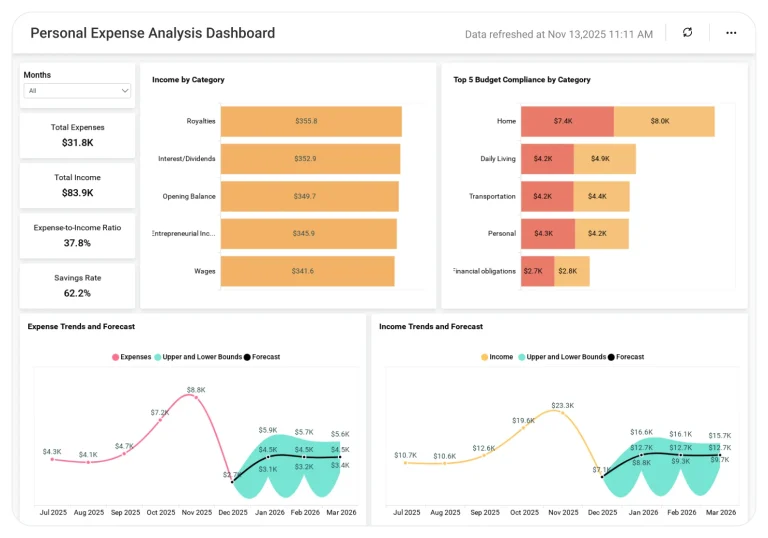Select the Savings Rate 62.2% card

pyautogui.click(x=77, y=286)
